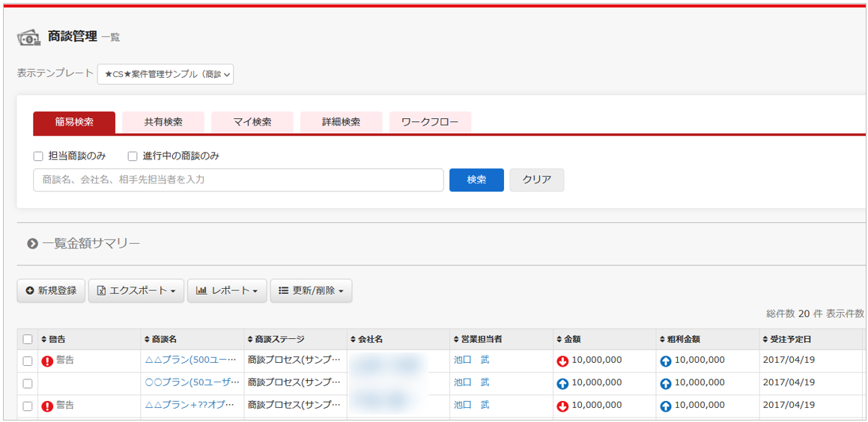Open the エクスポート dropdown menu
The image size is (868, 422).
coord(136,290)
